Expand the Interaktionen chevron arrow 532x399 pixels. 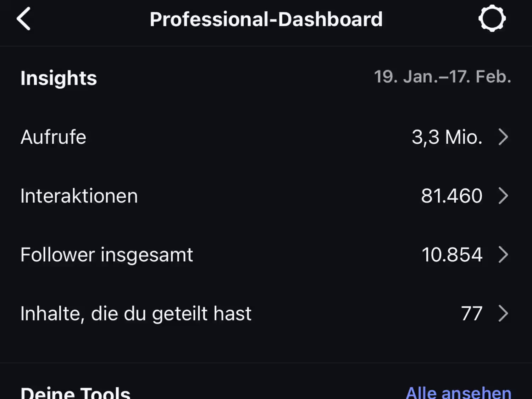[x=503, y=196]
